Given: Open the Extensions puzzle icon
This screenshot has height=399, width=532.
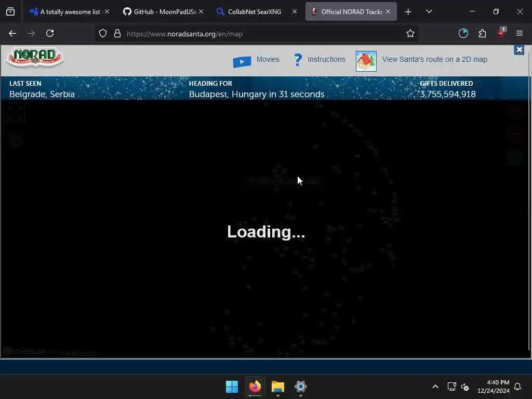Looking at the screenshot, I should [482, 33].
